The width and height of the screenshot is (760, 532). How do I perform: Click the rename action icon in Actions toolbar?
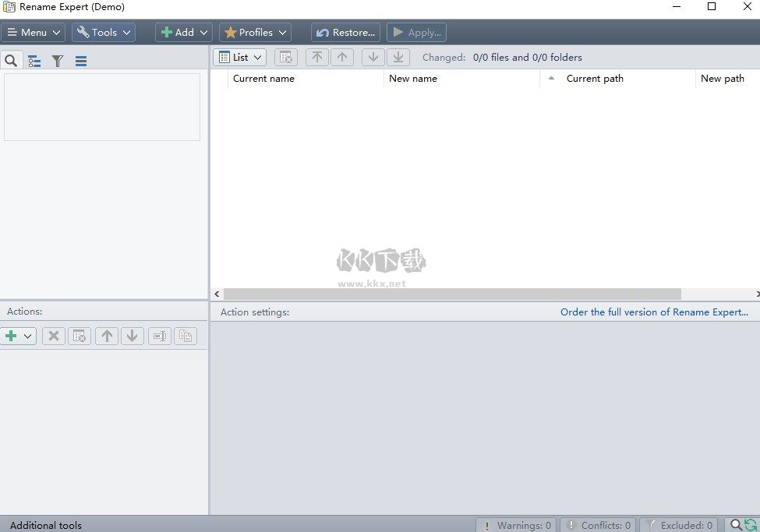click(160, 336)
